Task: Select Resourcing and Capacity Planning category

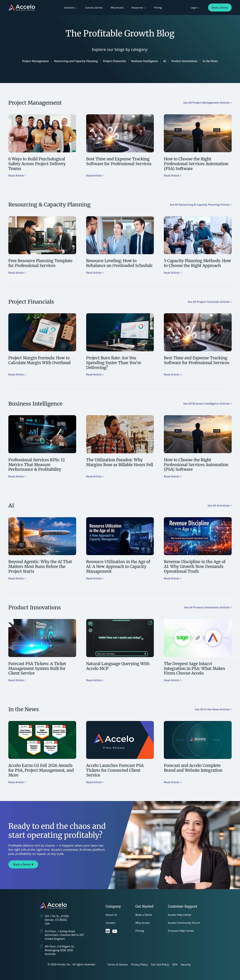Action: [x=76, y=61]
